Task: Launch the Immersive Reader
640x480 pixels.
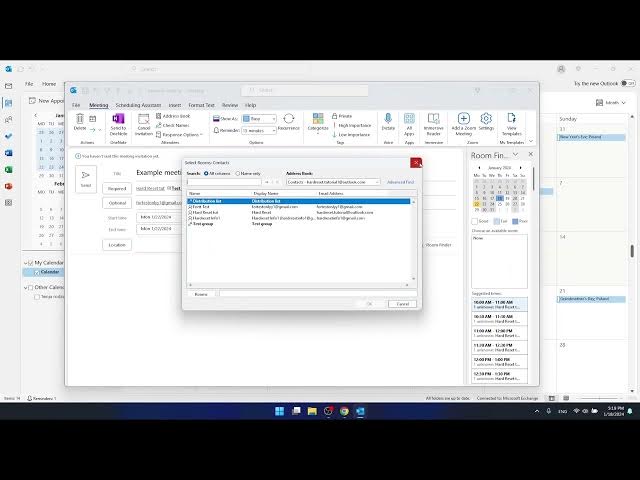Action: pos(433,124)
